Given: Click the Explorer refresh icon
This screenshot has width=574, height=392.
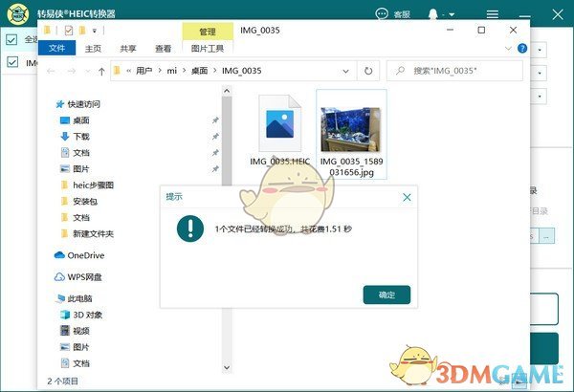Looking at the screenshot, I should (368, 71).
